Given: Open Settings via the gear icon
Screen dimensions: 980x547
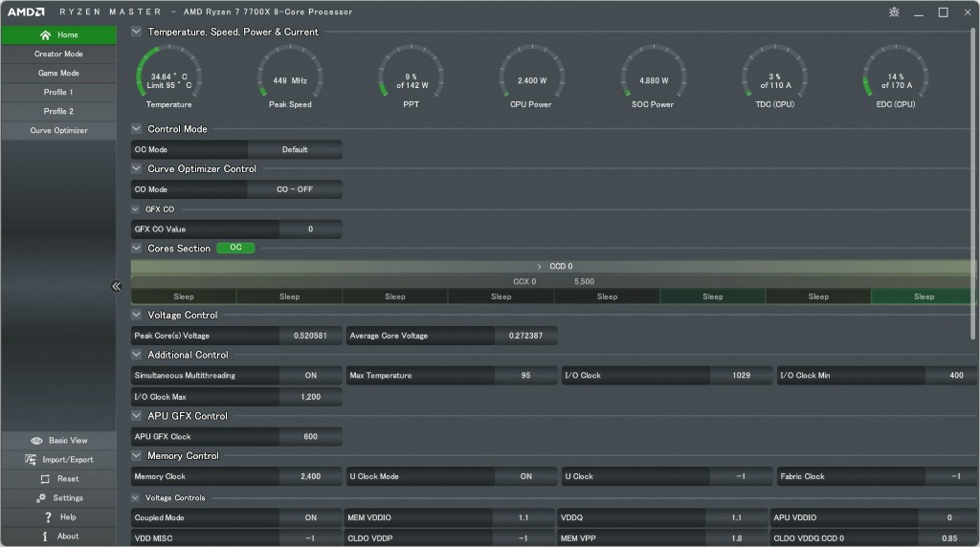Looking at the screenshot, I should click(x=41, y=498).
